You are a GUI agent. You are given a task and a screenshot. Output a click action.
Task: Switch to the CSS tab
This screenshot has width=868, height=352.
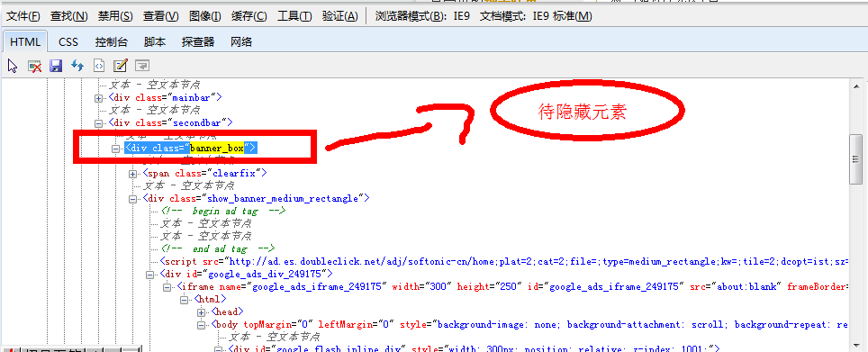click(x=68, y=42)
